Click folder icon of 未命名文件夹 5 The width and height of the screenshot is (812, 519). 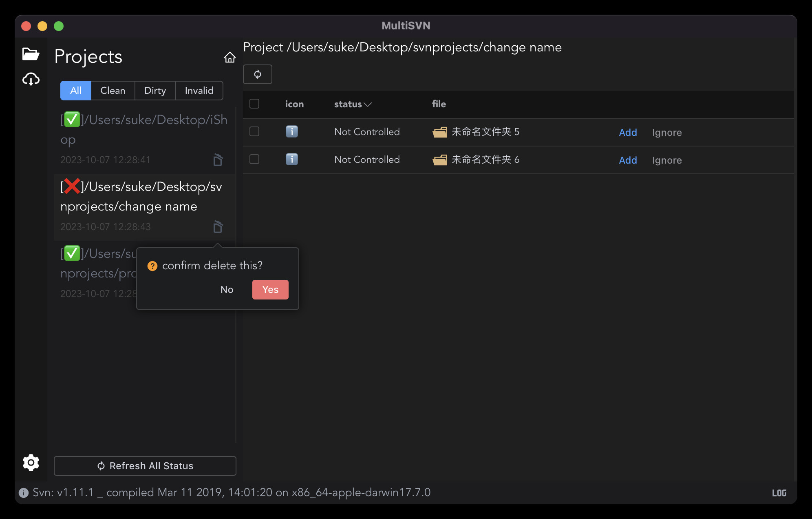pos(440,132)
